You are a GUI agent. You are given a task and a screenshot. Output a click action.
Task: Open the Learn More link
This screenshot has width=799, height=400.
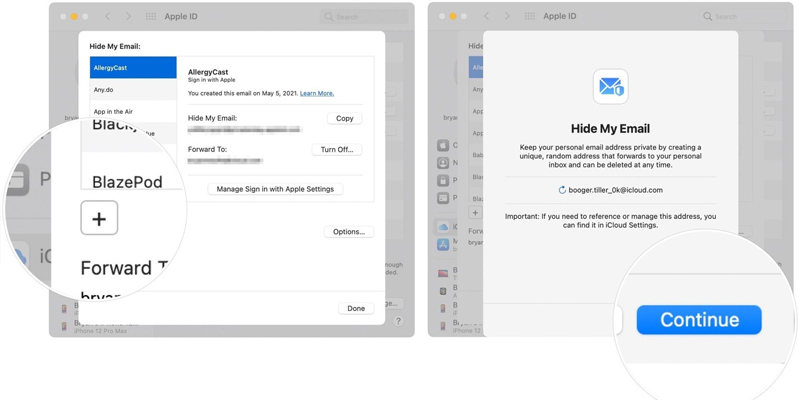[x=317, y=93]
